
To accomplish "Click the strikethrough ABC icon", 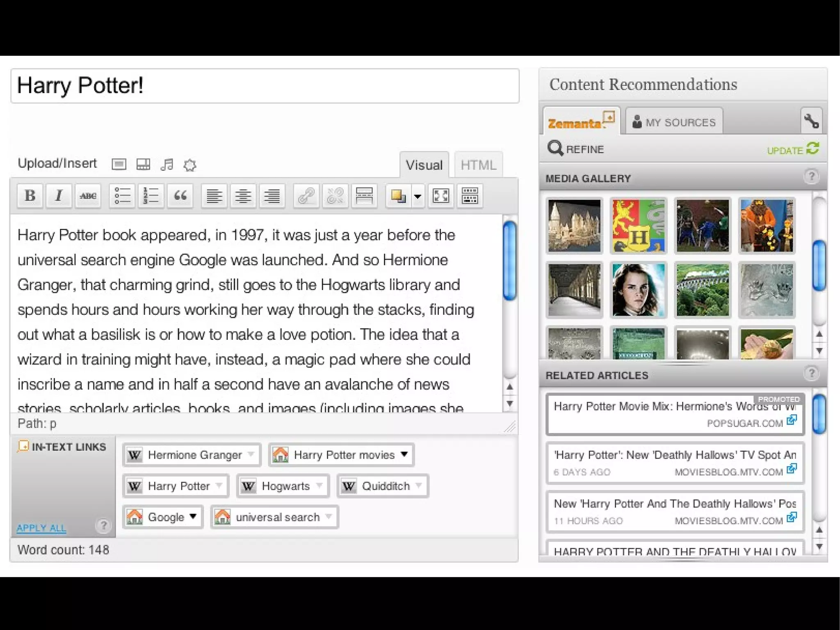I will (x=88, y=196).
